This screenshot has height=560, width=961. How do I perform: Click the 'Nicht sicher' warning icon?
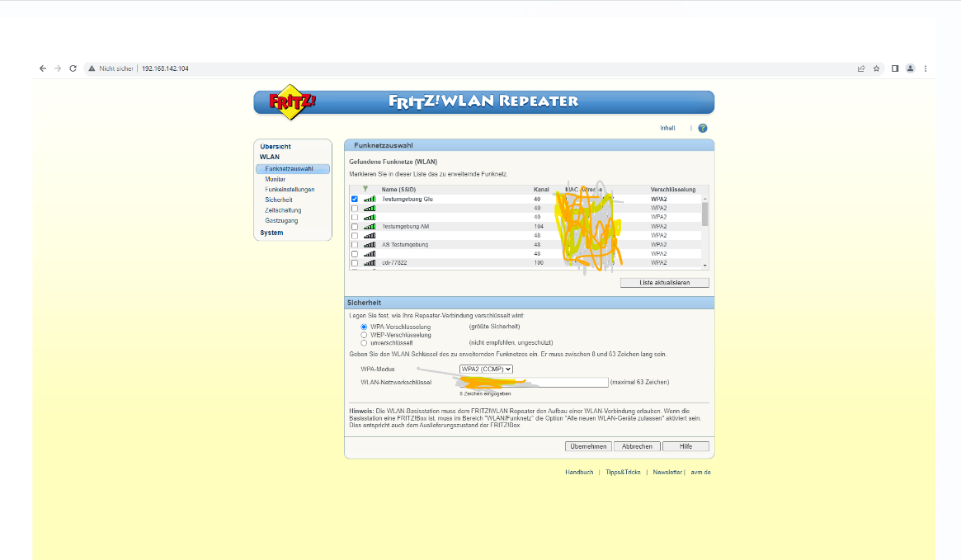[92, 68]
